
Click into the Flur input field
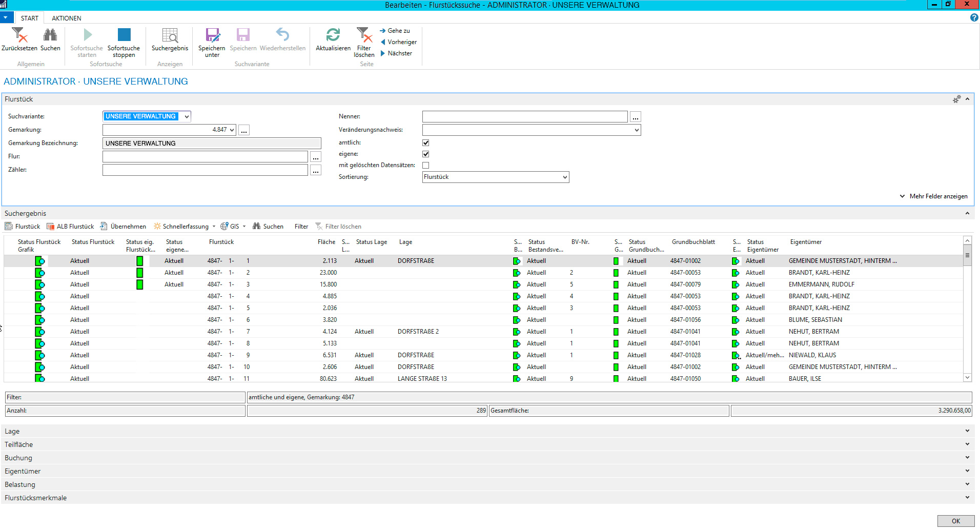point(205,157)
